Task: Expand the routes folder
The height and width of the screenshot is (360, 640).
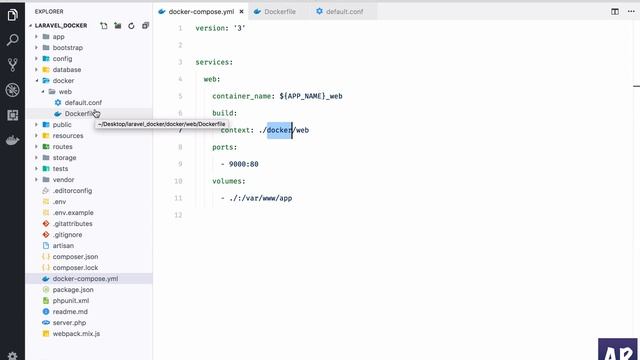Action: (x=62, y=147)
